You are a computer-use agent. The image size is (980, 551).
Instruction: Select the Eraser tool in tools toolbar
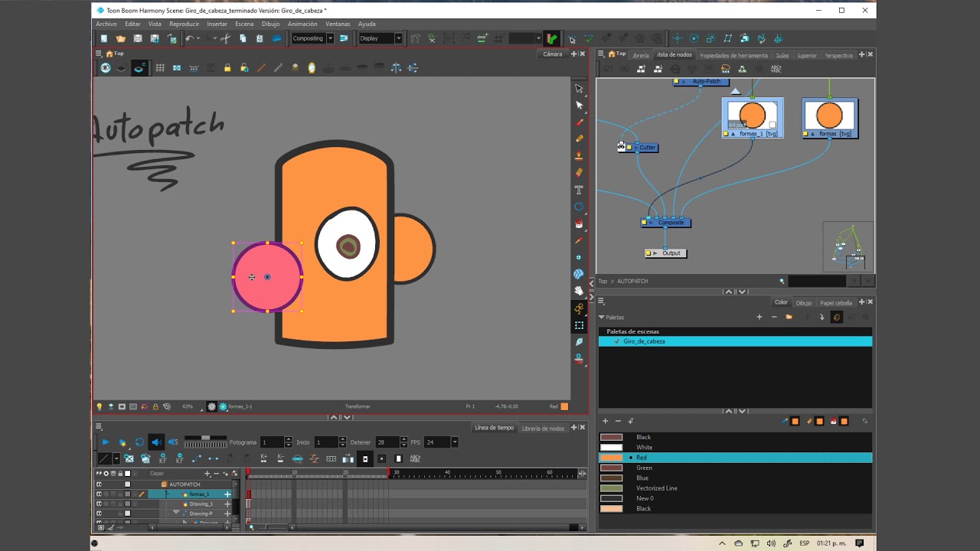tap(580, 173)
